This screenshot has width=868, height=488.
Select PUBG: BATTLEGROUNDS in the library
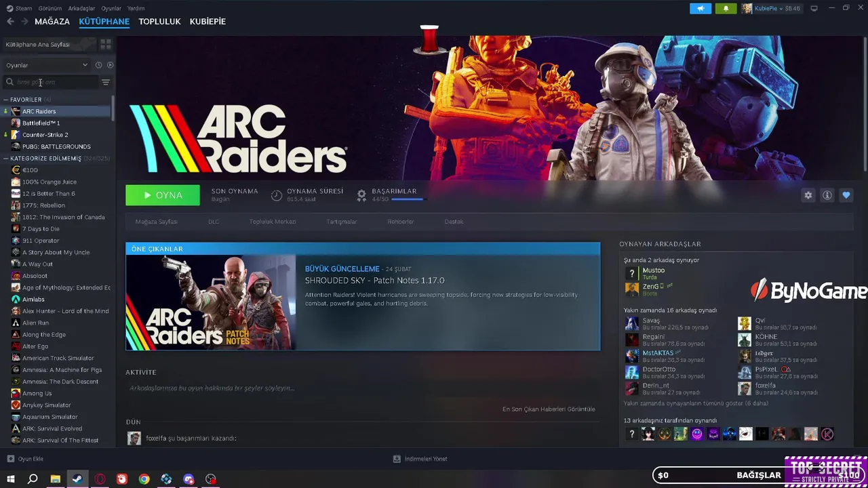pyautogui.click(x=56, y=146)
